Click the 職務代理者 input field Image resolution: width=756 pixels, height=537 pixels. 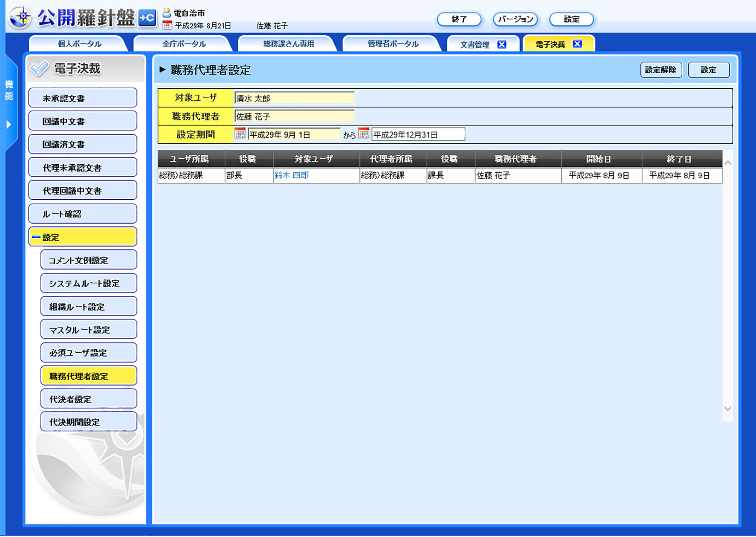tap(294, 116)
